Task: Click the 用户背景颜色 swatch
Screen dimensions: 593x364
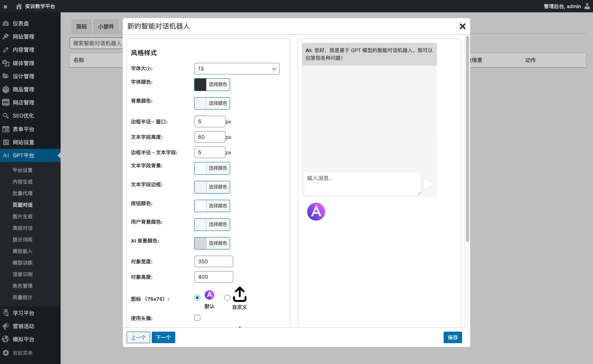Action: 200,224
